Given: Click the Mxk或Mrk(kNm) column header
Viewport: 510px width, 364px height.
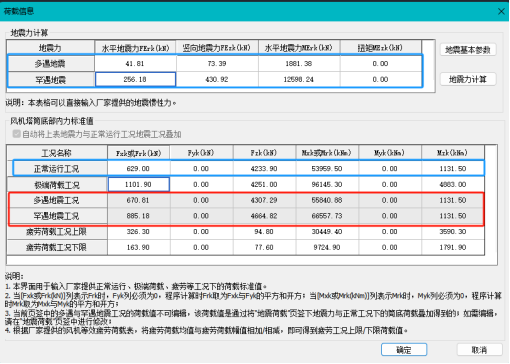Looking at the screenshot, I should coord(327,153).
